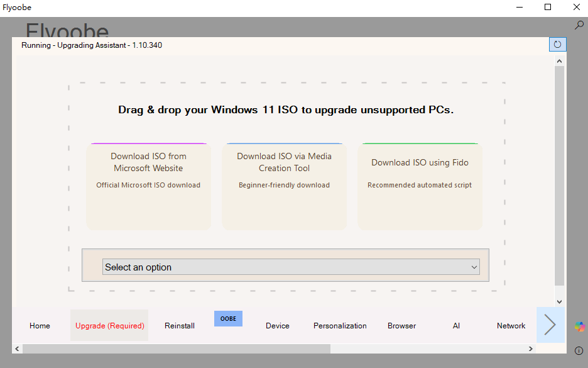
Task: Click the vertical scrollbar thumb
Action: (560, 176)
